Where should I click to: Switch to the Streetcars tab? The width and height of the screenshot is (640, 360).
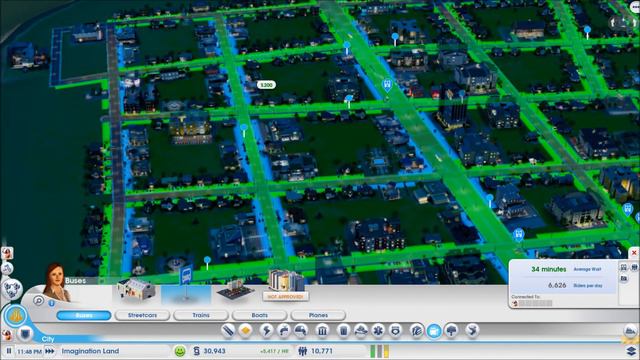pyautogui.click(x=142, y=315)
